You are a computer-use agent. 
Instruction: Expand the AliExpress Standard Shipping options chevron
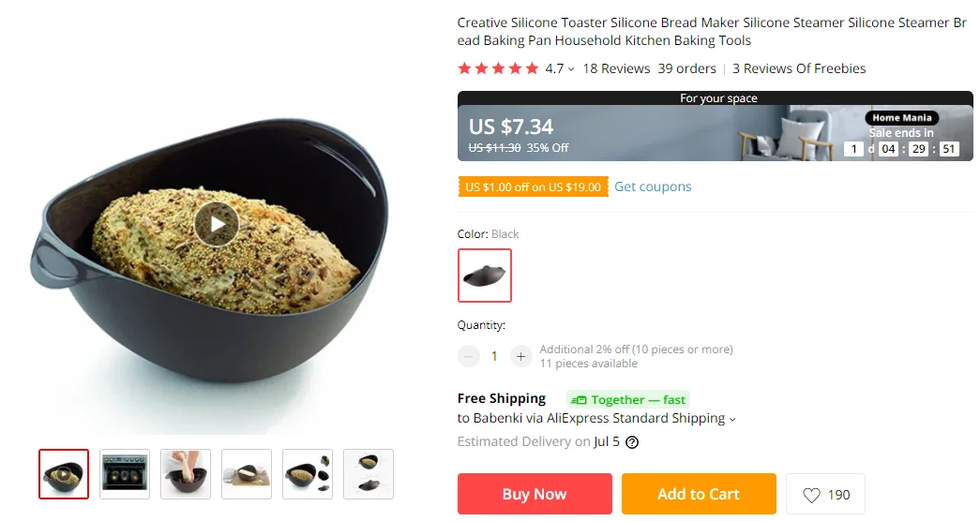pyautogui.click(x=732, y=419)
